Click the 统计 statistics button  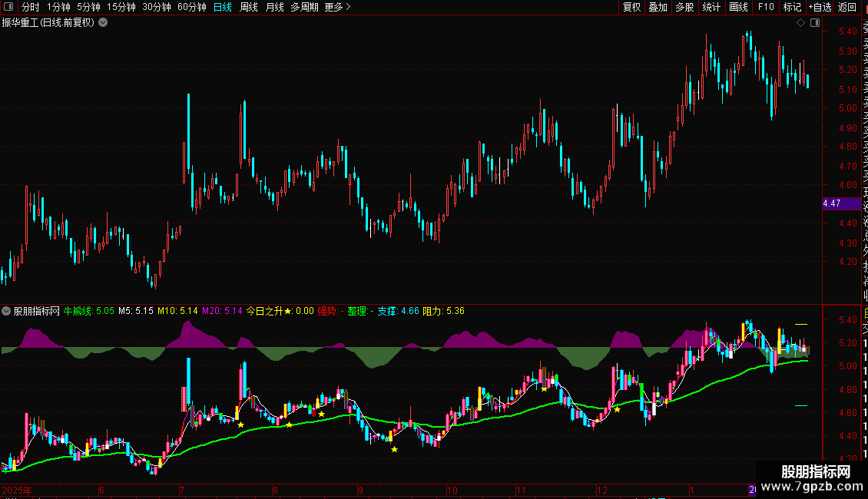coord(711,7)
